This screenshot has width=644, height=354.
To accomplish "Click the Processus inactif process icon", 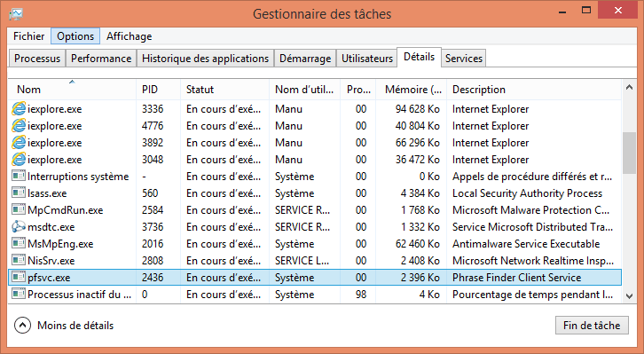I will (x=19, y=294).
